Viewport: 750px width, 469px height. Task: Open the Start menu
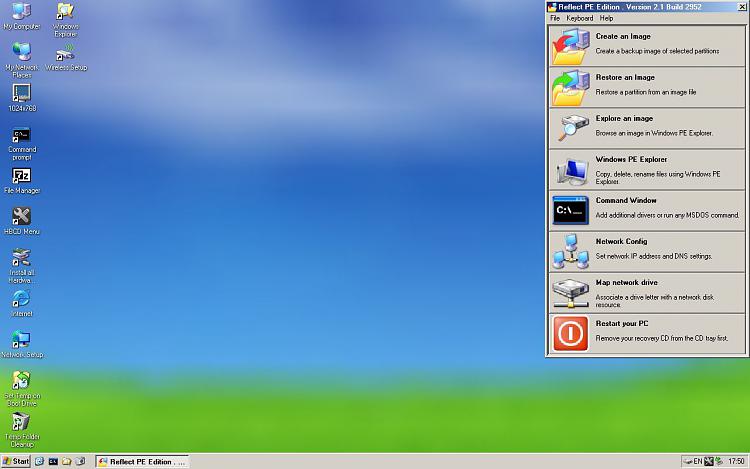(x=16, y=461)
